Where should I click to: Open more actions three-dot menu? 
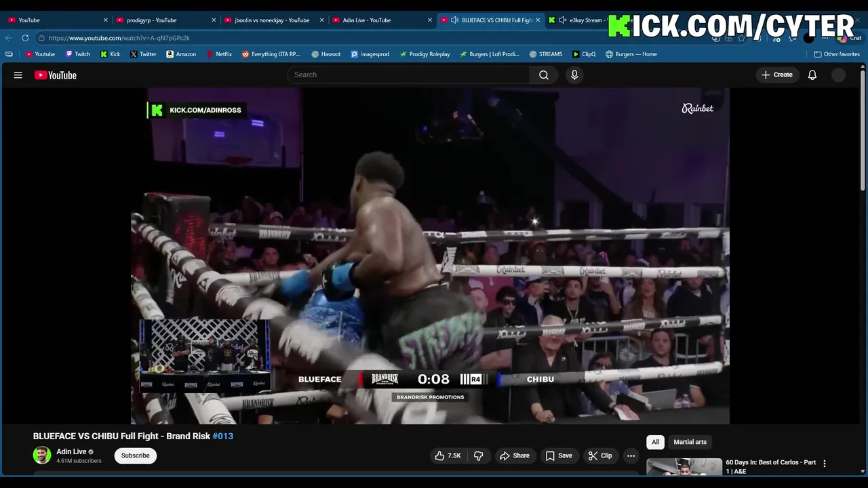[x=631, y=455]
